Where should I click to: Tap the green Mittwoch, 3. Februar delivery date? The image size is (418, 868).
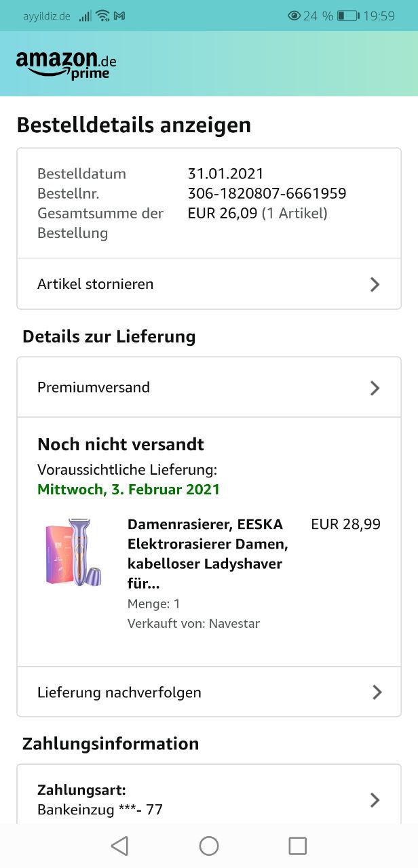128,489
